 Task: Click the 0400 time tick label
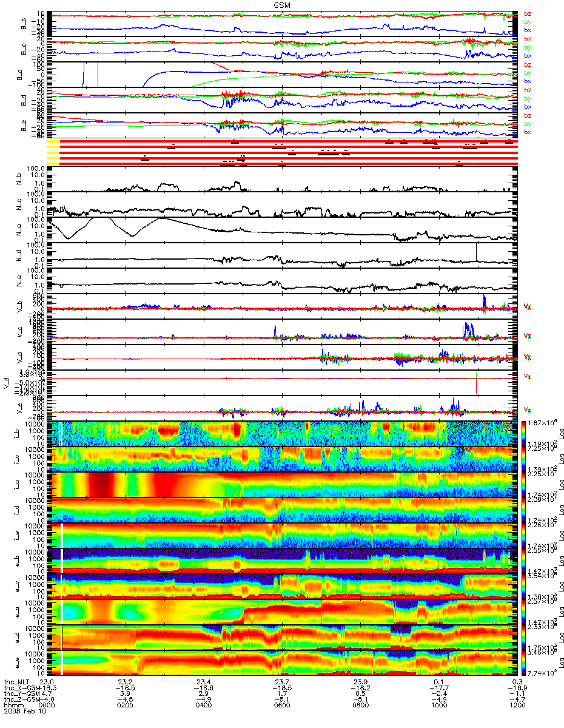tap(203, 707)
